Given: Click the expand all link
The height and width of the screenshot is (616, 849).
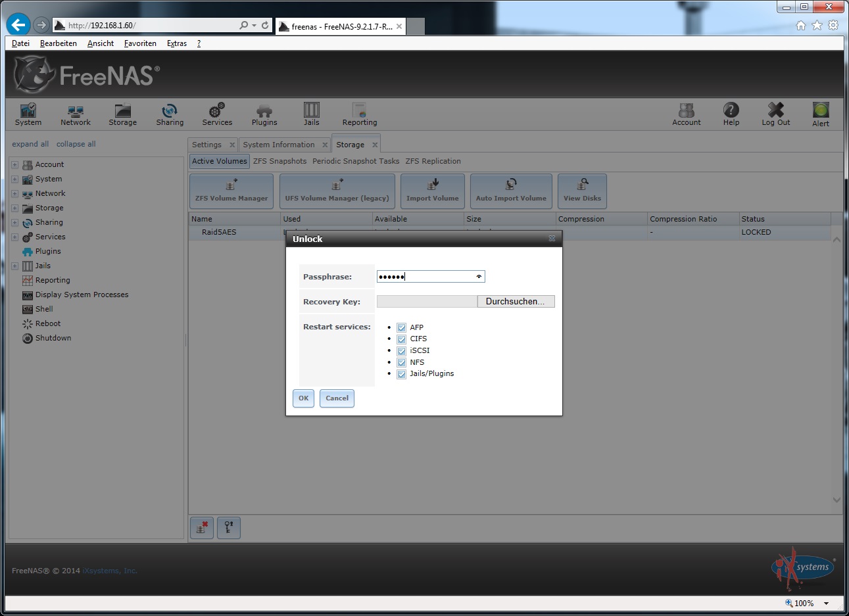Looking at the screenshot, I should click(30, 144).
